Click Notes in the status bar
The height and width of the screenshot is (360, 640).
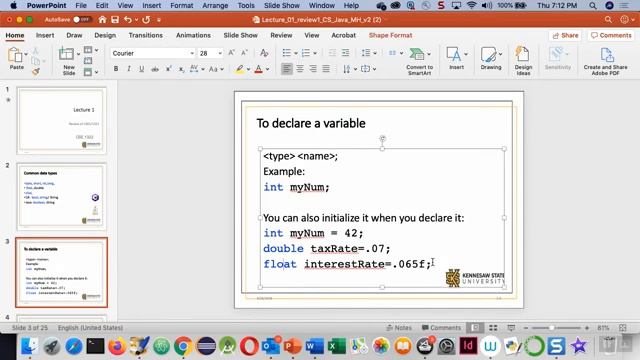[399, 327]
